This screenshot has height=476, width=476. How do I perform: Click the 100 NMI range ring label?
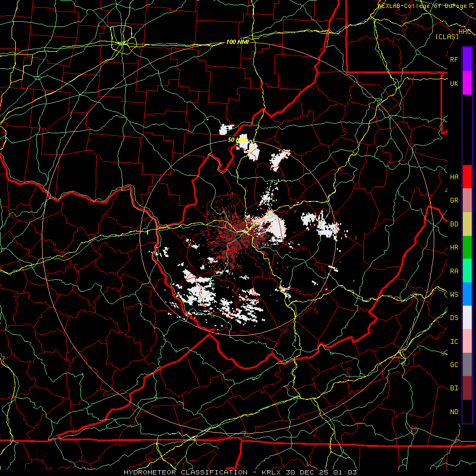[237, 42]
